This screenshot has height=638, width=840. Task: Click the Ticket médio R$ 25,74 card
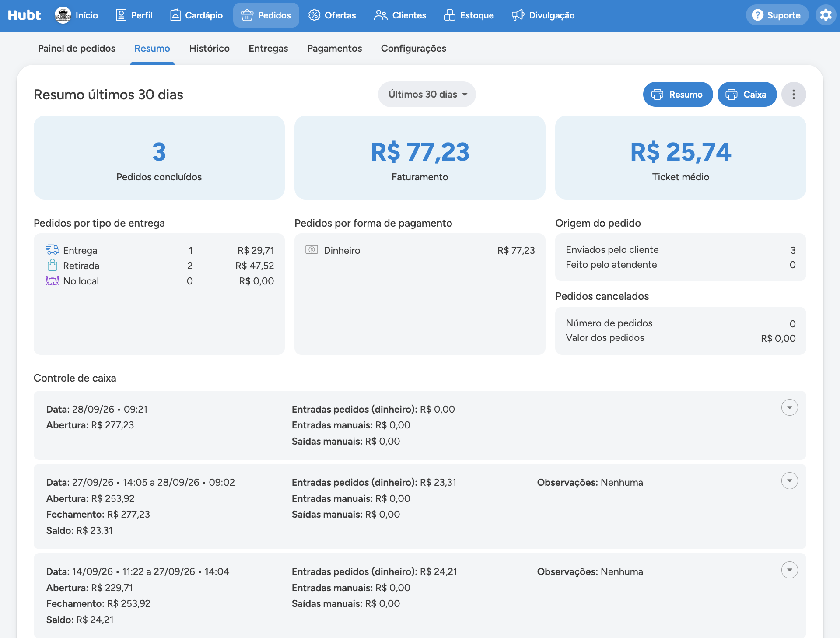coord(681,158)
